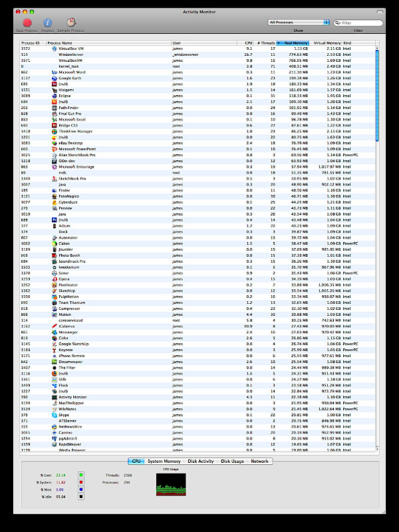Switch to the System Memory tab
Image resolution: width=399 pixels, height=532 pixels.
(164, 461)
